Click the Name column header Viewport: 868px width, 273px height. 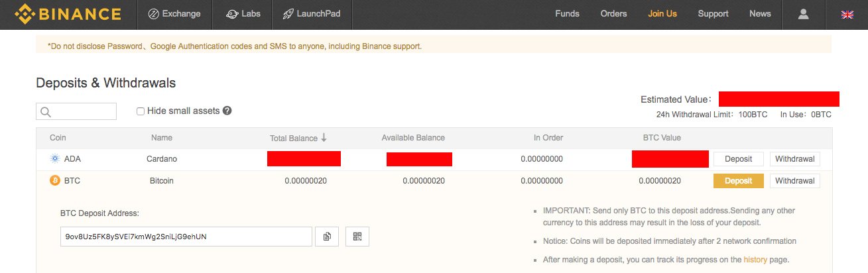(x=162, y=138)
